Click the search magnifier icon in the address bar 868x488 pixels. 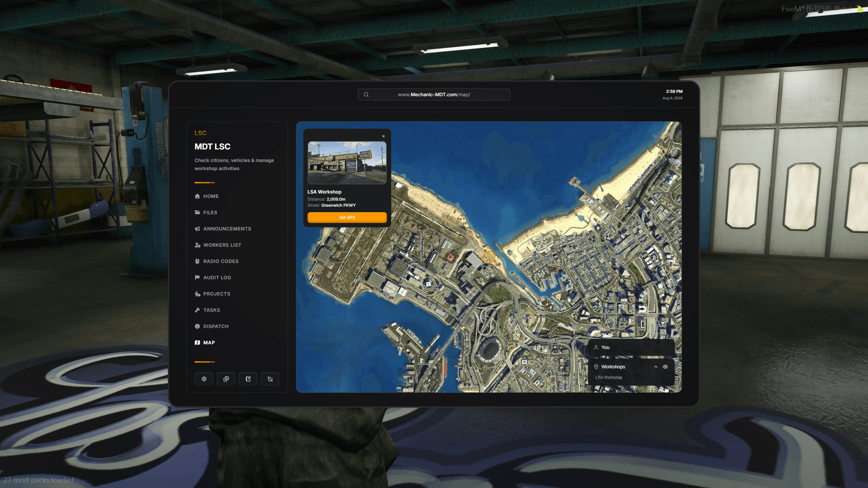[366, 95]
